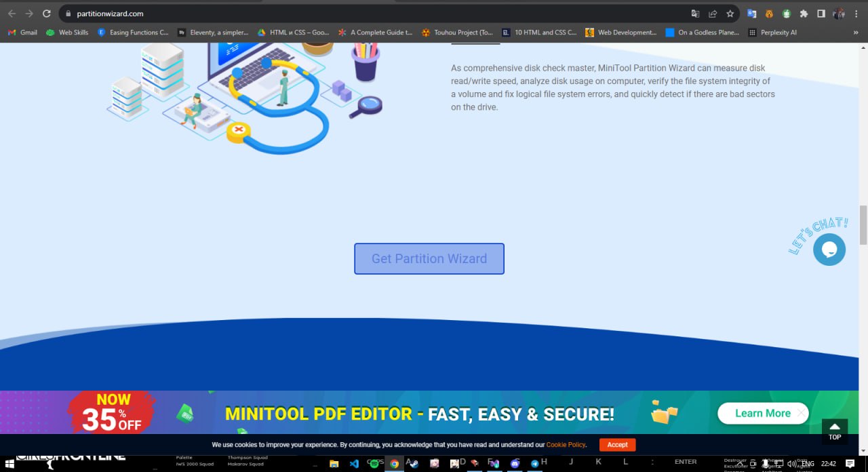Open the Extensions puzzle piece menu
Viewport: 868px width, 472px height.
point(804,14)
